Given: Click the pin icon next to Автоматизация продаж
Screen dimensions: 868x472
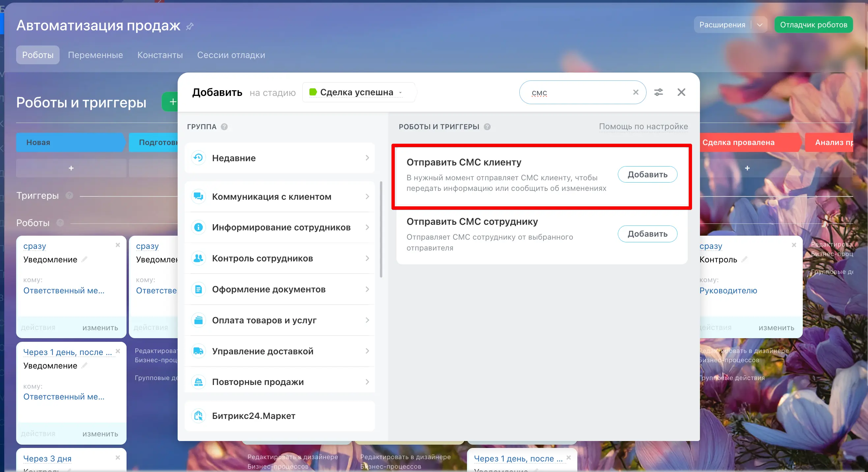Looking at the screenshot, I should (x=190, y=26).
